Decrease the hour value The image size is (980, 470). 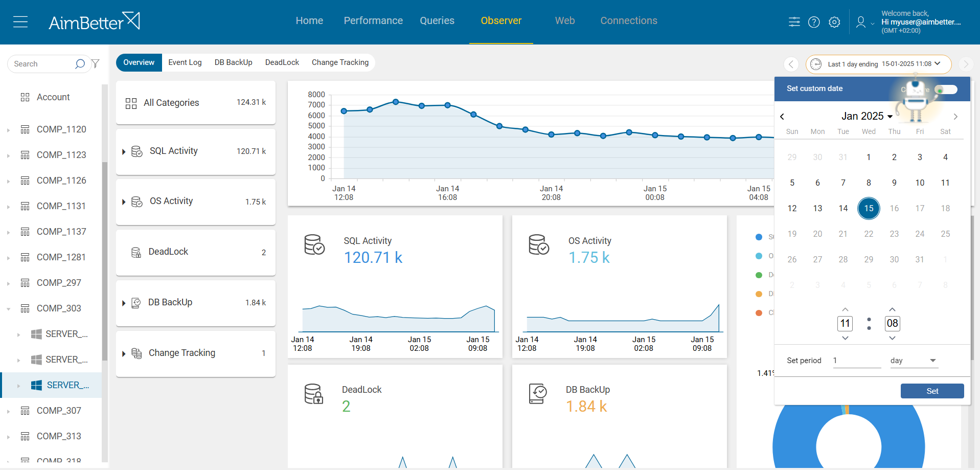846,338
